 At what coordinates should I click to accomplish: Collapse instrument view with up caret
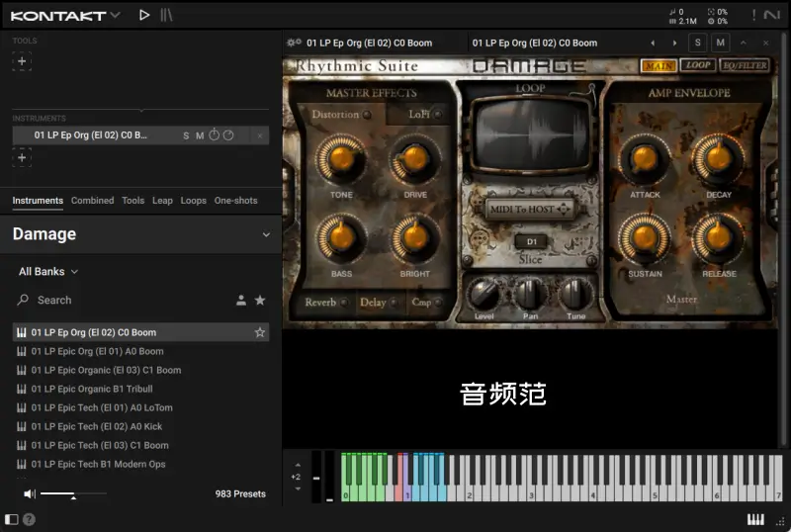click(x=744, y=43)
